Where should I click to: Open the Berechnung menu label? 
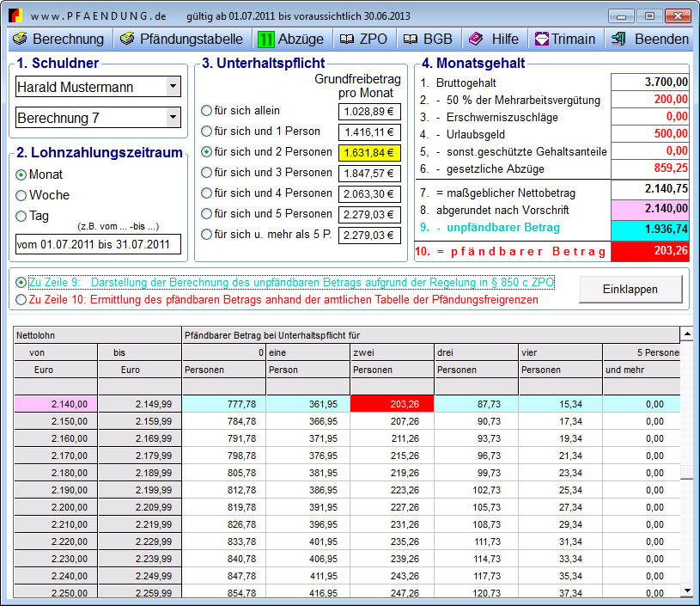click(x=68, y=39)
